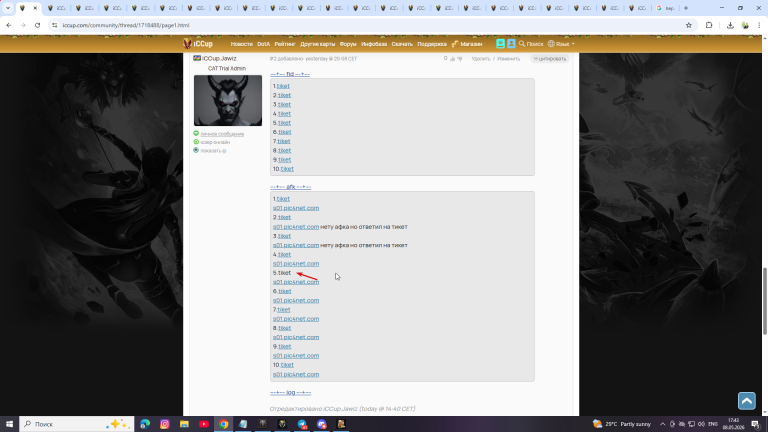Open File Explorer from the taskbar
Screen dimensions: 768x432
184,424
